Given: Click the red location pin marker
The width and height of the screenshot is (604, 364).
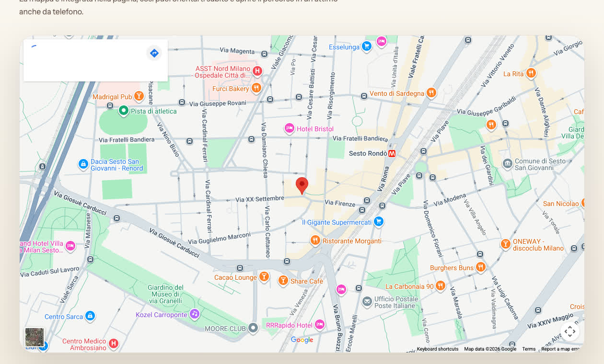Looking at the screenshot, I should [302, 185].
